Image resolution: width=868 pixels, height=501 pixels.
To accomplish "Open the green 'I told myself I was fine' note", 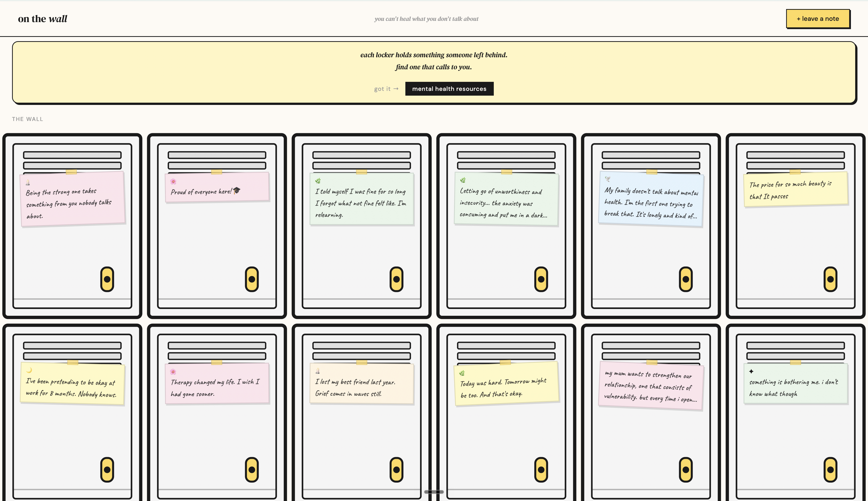I will (361, 199).
